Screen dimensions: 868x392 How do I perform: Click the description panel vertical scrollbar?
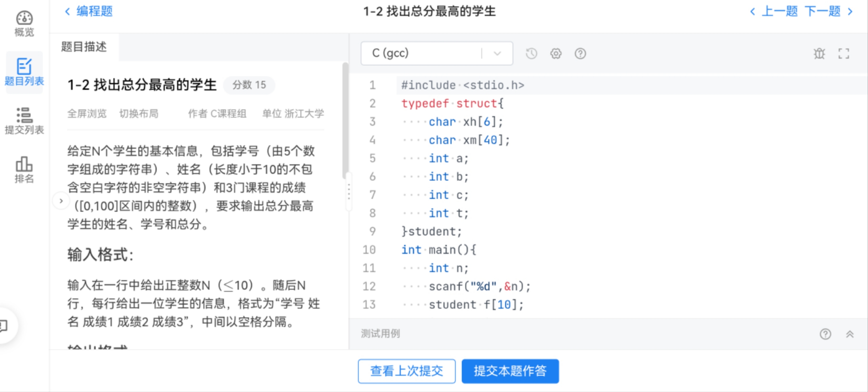345,120
